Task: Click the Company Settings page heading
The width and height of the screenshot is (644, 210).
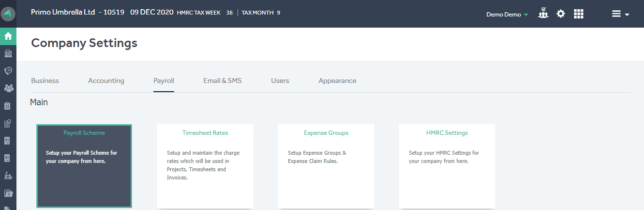Action: 84,43
